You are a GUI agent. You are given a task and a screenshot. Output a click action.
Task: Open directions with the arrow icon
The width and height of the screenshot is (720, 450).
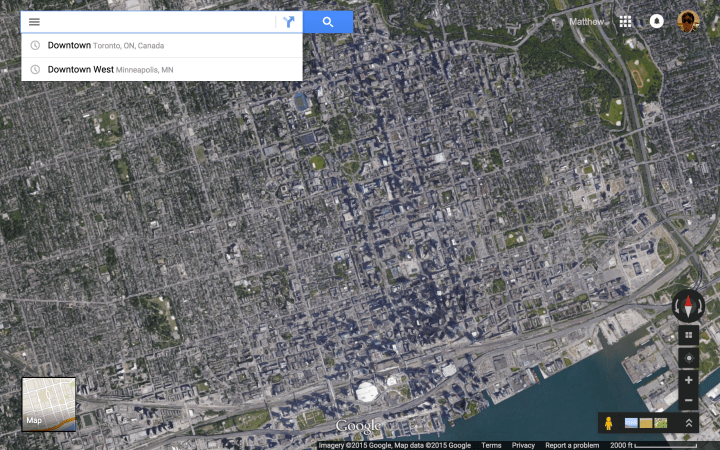click(x=288, y=22)
